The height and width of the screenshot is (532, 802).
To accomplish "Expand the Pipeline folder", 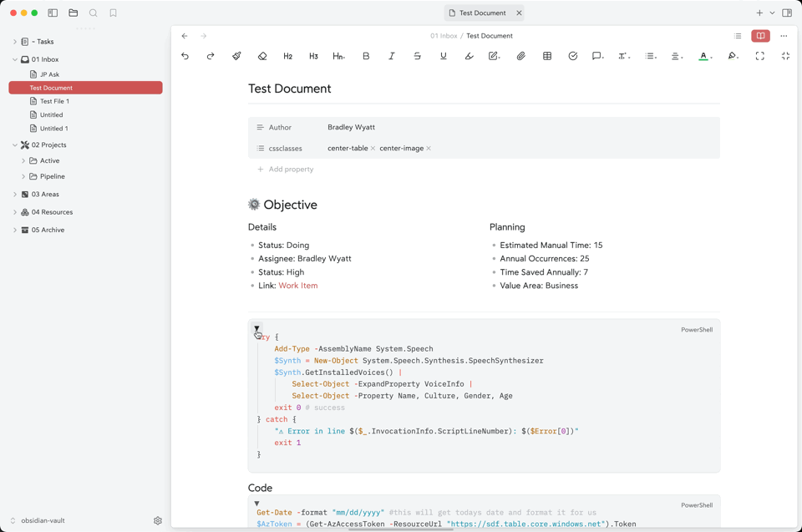I will click(23, 176).
